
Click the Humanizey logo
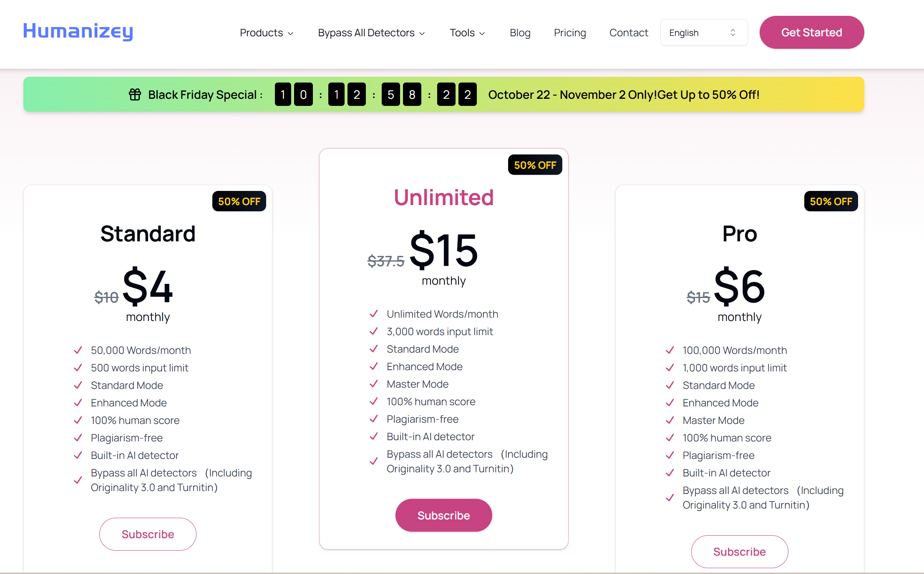[78, 32]
